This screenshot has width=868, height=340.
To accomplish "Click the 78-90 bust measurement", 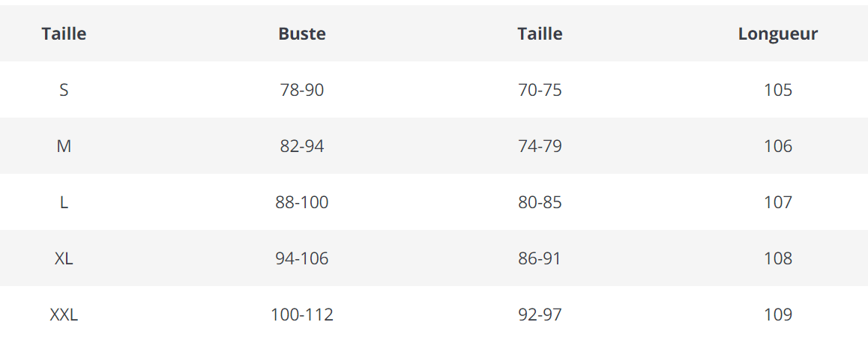I will point(302,90).
